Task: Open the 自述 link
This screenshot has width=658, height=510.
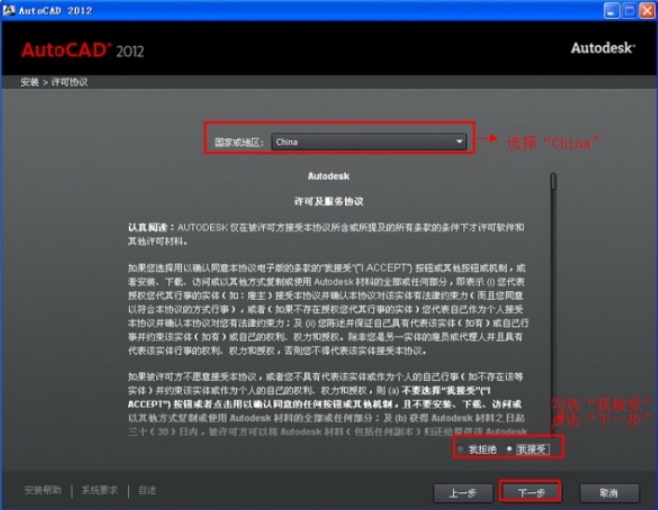Action: click(147, 490)
